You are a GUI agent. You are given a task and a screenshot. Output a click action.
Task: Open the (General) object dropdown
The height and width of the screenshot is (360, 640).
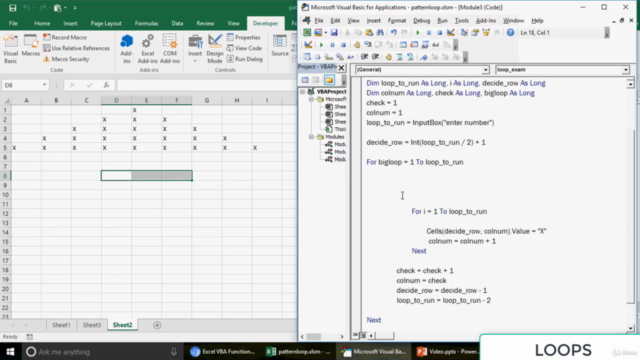(x=485, y=70)
